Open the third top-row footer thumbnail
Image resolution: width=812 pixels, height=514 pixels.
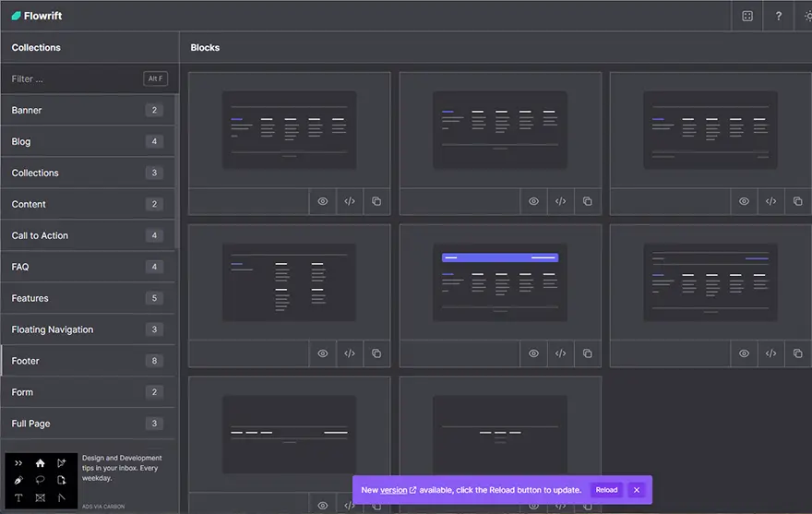710,130
